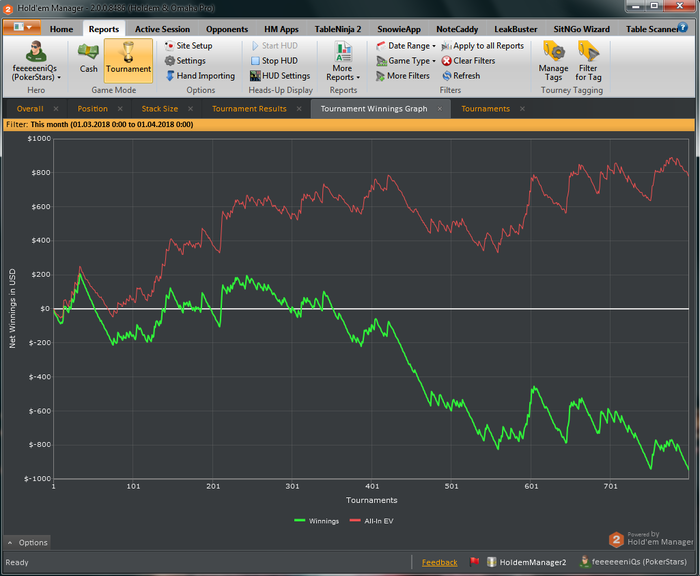Open the LeakBuster tab
The width and height of the screenshot is (700, 576).
click(515, 29)
